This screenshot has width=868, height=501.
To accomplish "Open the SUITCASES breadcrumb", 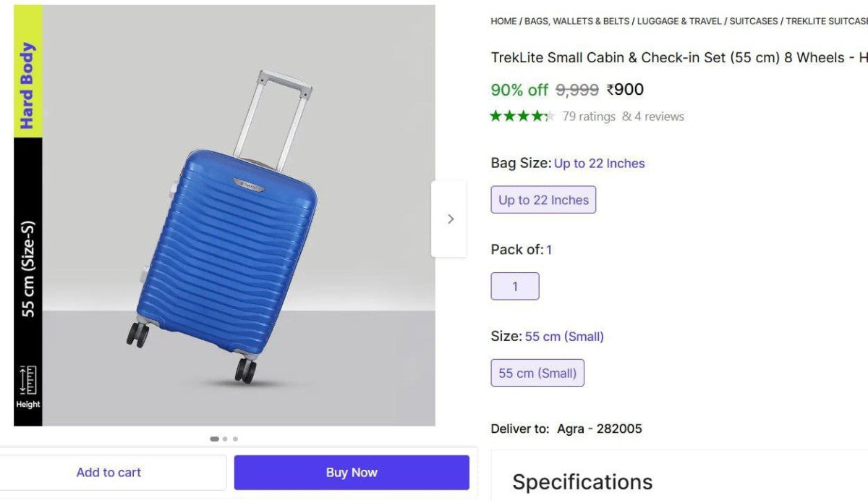I will tap(754, 21).
